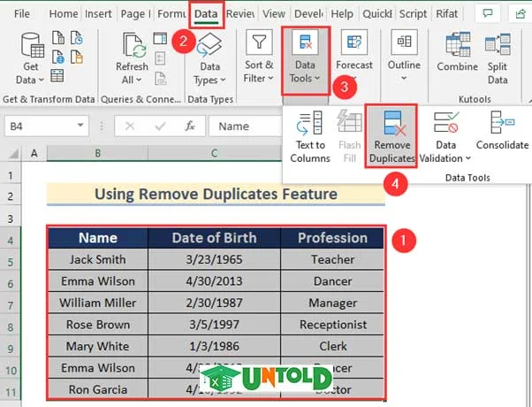Expand the Get Data dropdown arrow

[x=41, y=81]
